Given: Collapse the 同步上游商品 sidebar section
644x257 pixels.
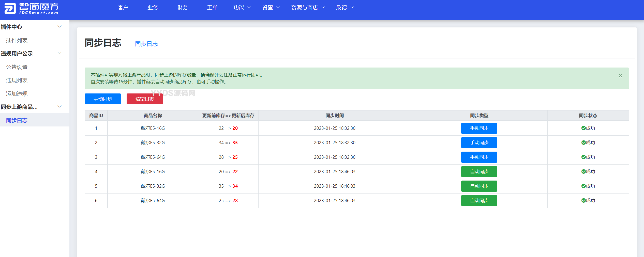Looking at the screenshot, I should pyautogui.click(x=59, y=107).
